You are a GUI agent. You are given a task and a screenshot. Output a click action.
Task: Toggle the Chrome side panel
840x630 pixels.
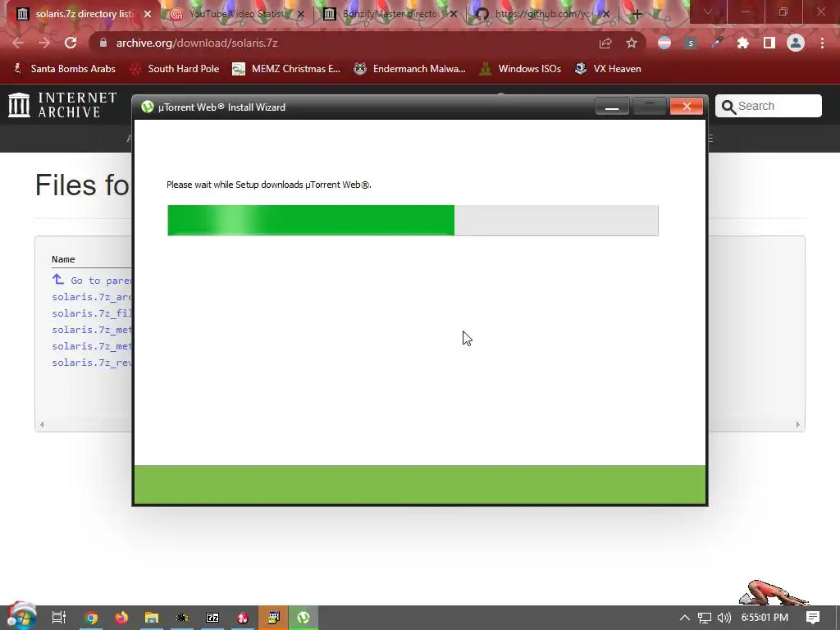point(769,43)
